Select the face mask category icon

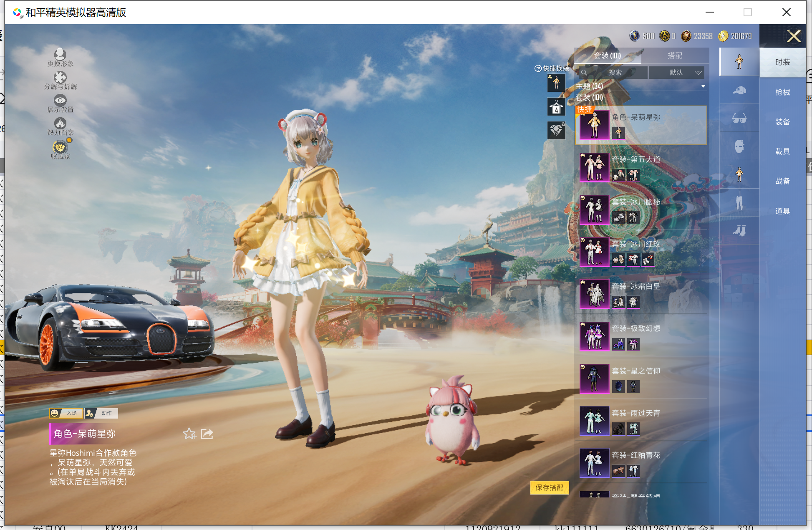(x=739, y=146)
